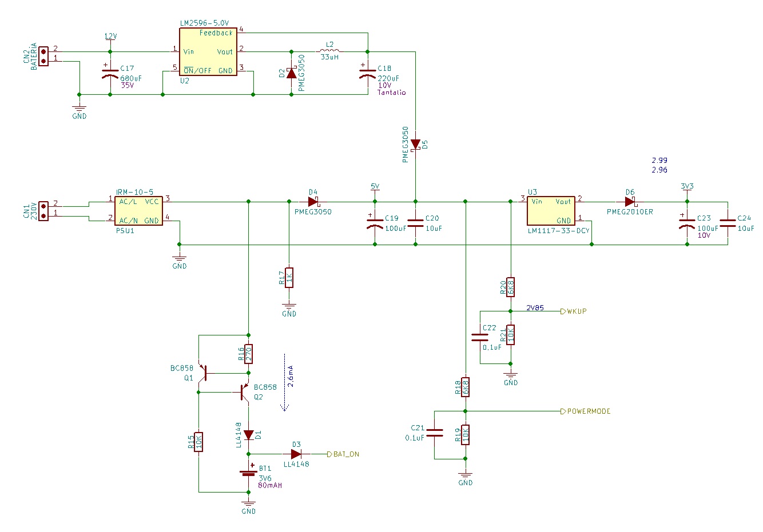Click GND symbol below PSU1 GND pin
Screen dimensions: 763x532
click(180, 262)
